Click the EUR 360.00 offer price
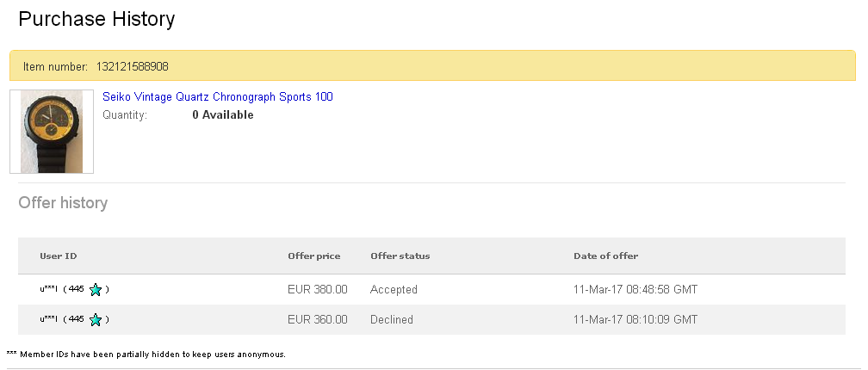The height and width of the screenshot is (370, 868). tap(317, 320)
